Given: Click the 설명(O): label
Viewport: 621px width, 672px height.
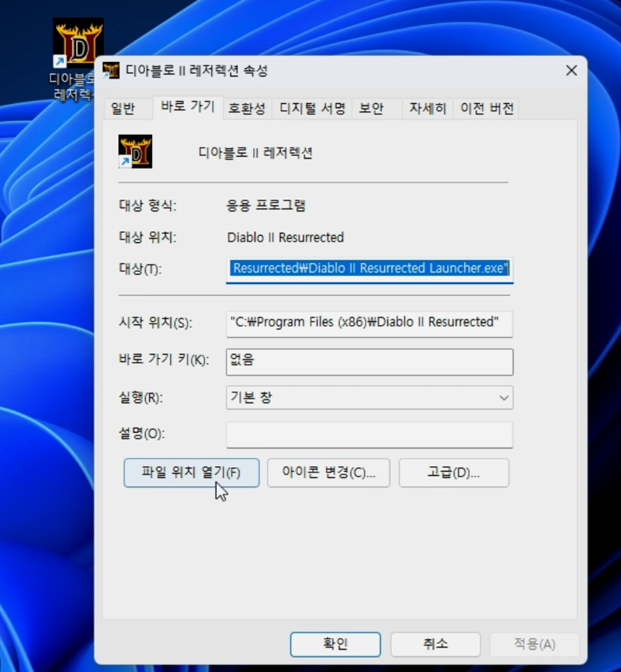Looking at the screenshot, I should click(141, 434).
